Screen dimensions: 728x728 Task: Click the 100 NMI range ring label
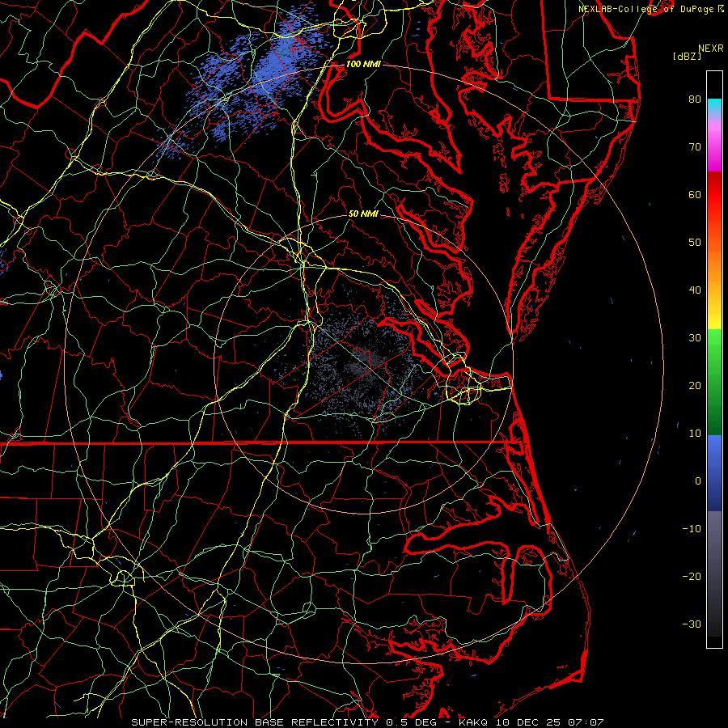point(363,64)
